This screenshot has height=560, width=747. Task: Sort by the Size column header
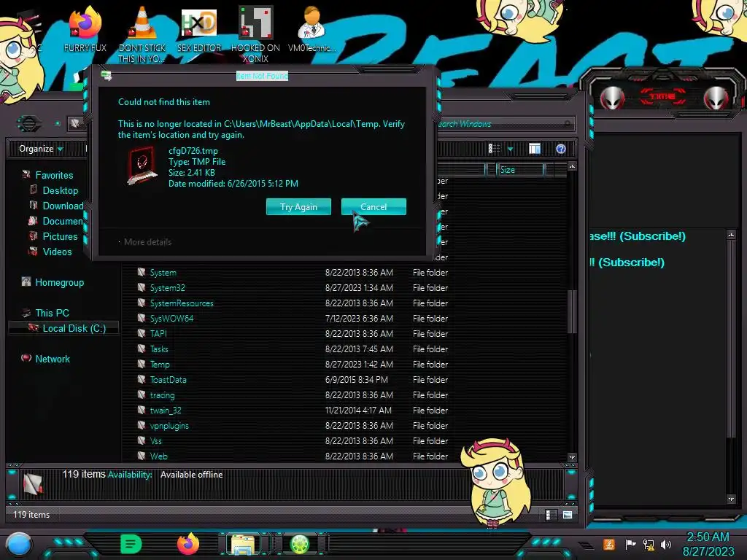coord(519,170)
